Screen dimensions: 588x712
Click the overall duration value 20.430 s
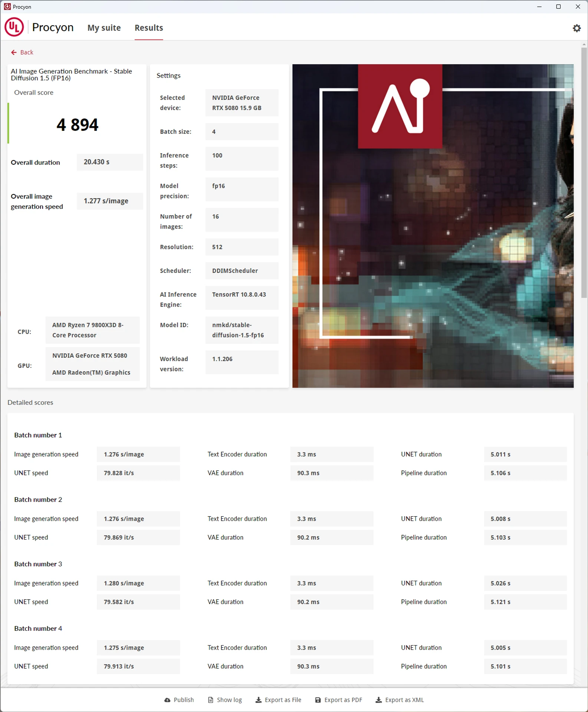click(x=110, y=162)
